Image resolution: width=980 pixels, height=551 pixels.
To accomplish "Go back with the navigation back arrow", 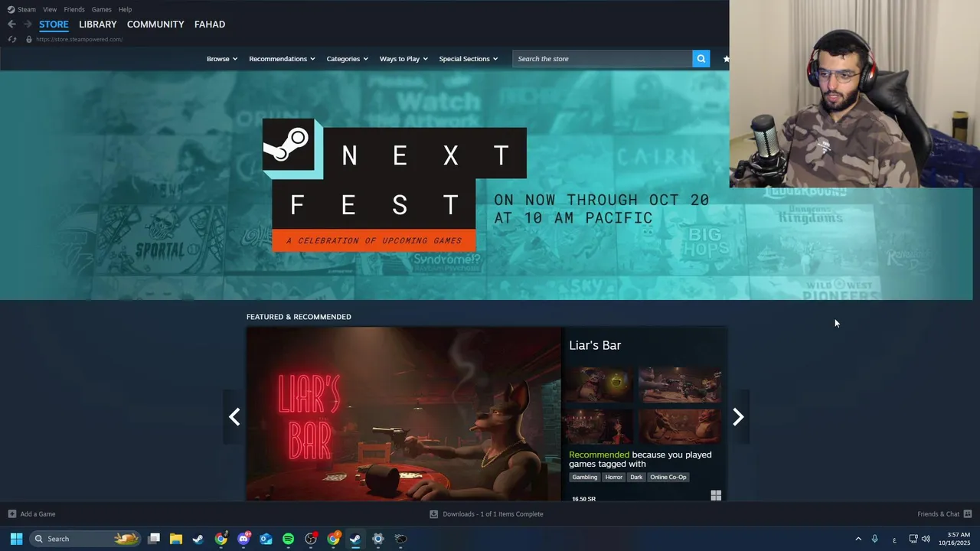I will 11,24.
